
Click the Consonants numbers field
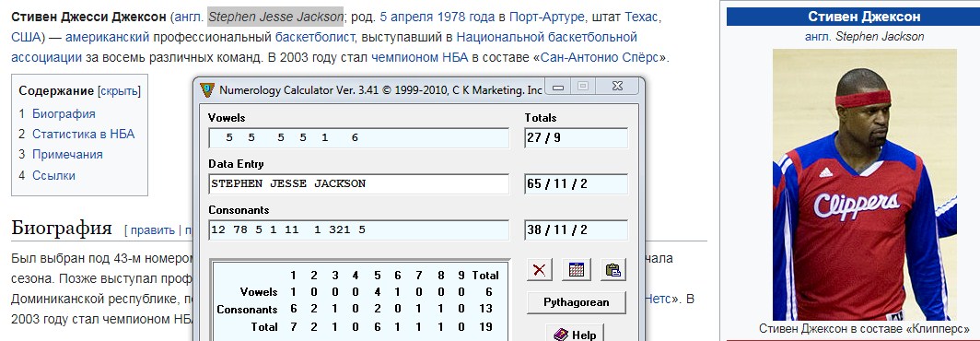coord(359,229)
